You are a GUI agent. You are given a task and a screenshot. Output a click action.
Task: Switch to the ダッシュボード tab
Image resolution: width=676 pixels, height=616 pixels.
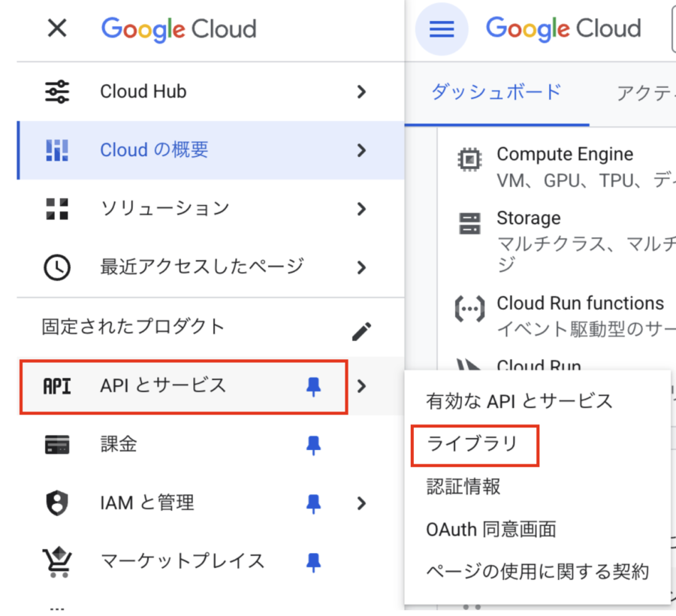(496, 92)
